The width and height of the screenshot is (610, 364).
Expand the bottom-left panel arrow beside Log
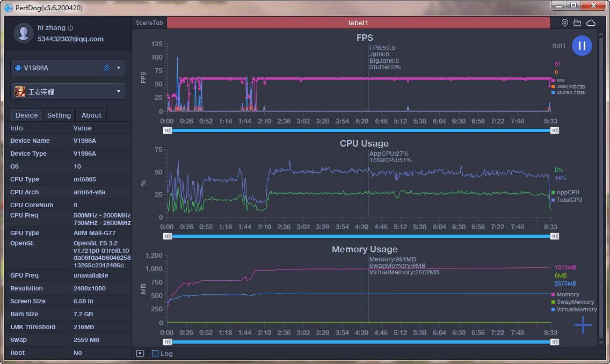tap(140, 353)
